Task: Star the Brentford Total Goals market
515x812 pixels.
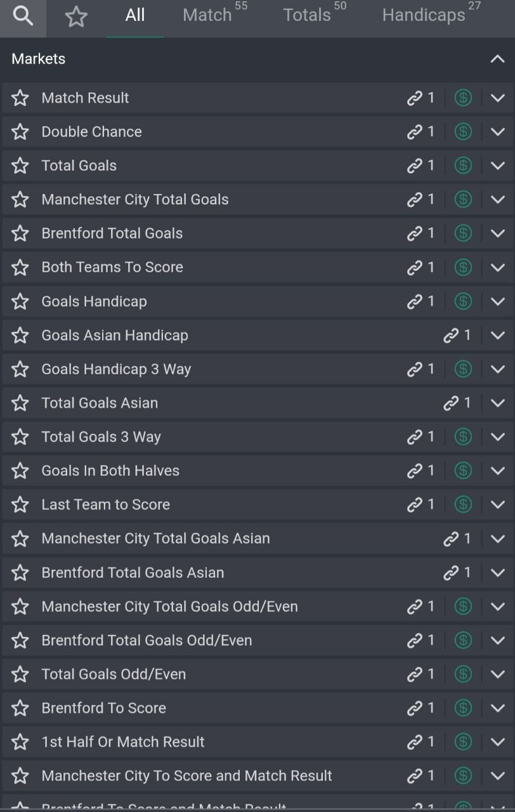Action: 20,233
